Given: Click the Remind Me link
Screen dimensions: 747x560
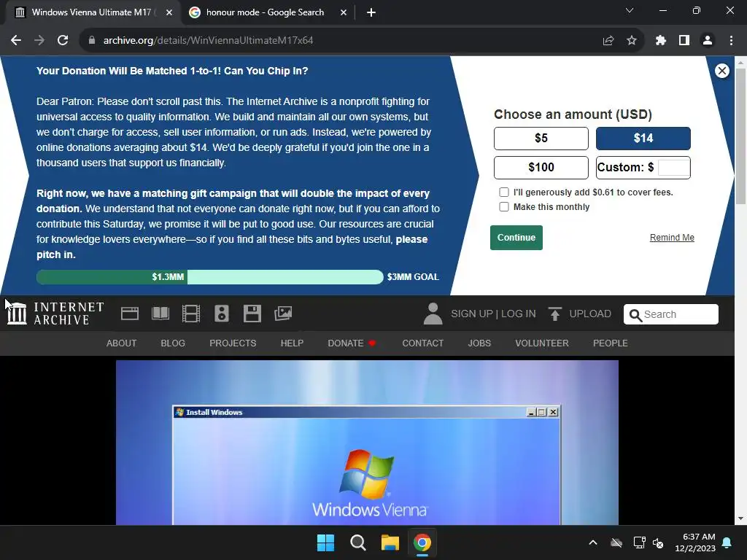Looking at the screenshot, I should 672,238.
